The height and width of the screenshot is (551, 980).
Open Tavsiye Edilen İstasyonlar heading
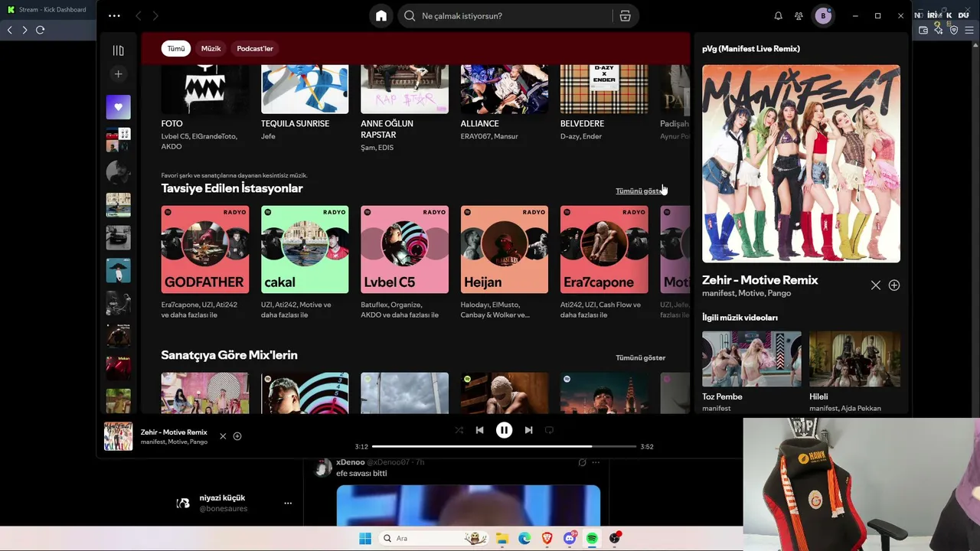(x=232, y=188)
